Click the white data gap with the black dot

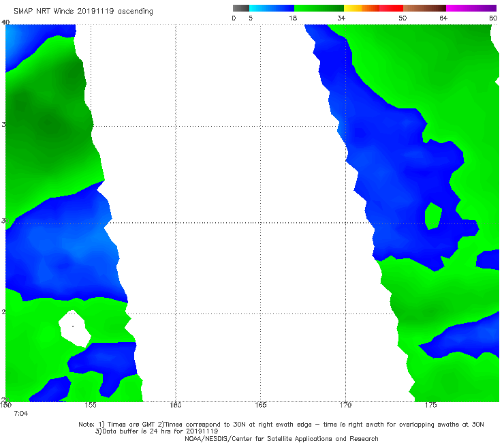(x=74, y=329)
